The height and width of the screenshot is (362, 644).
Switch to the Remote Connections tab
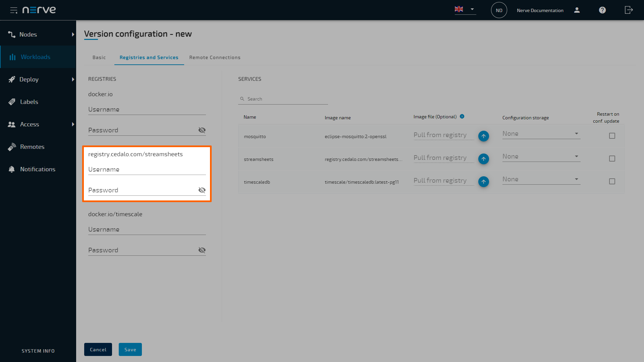[x=215, y=57]
